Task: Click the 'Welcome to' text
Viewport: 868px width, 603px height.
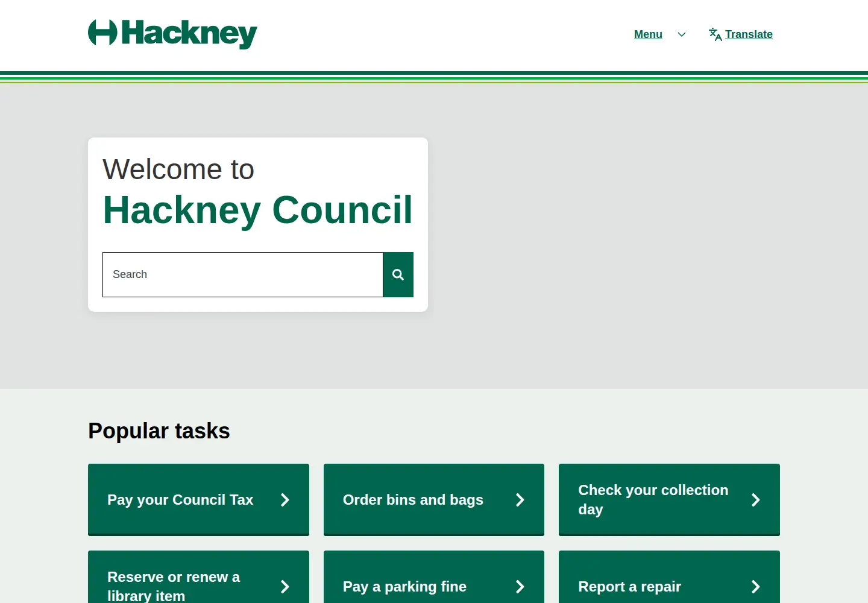Action: point(178,169)
